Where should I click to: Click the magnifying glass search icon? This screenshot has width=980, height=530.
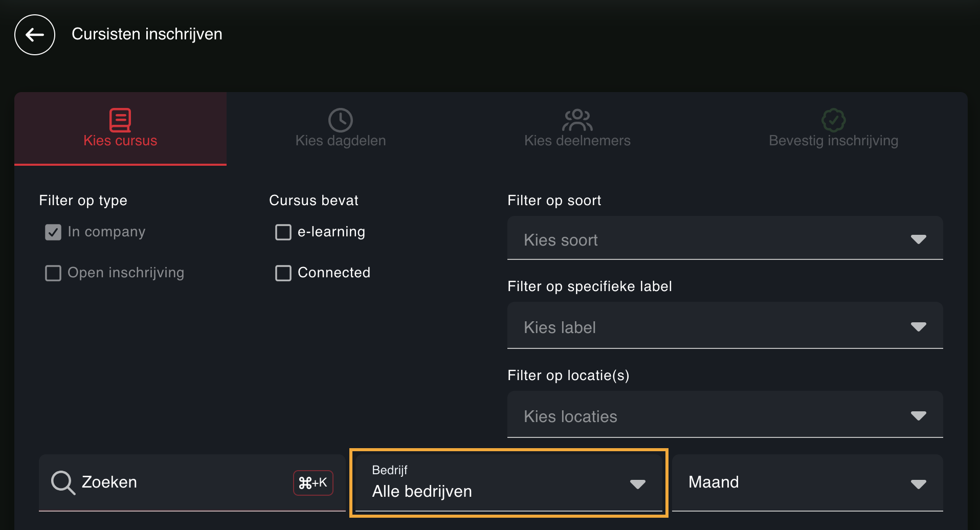coord(63,482)
